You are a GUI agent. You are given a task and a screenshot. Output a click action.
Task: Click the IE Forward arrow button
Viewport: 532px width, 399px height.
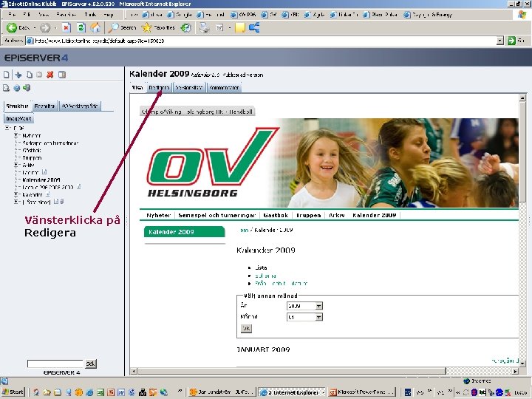pos(45,27)
